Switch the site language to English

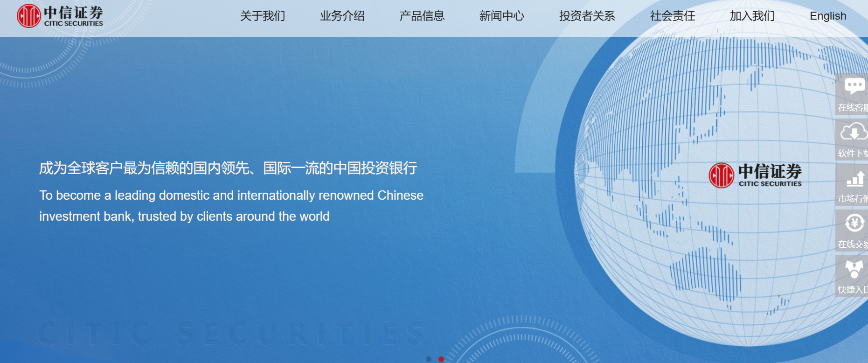[828, 16]
